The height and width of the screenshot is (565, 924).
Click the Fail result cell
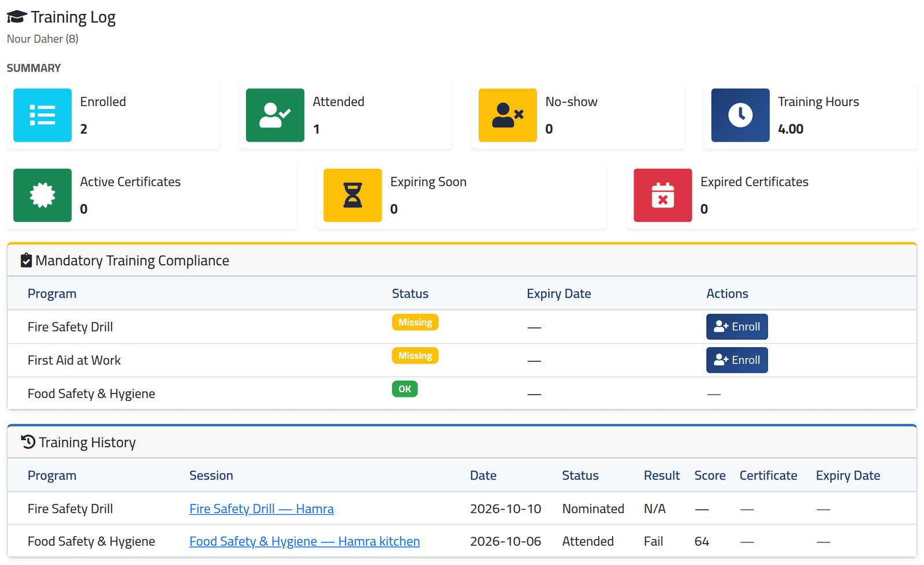coord(653,541)
